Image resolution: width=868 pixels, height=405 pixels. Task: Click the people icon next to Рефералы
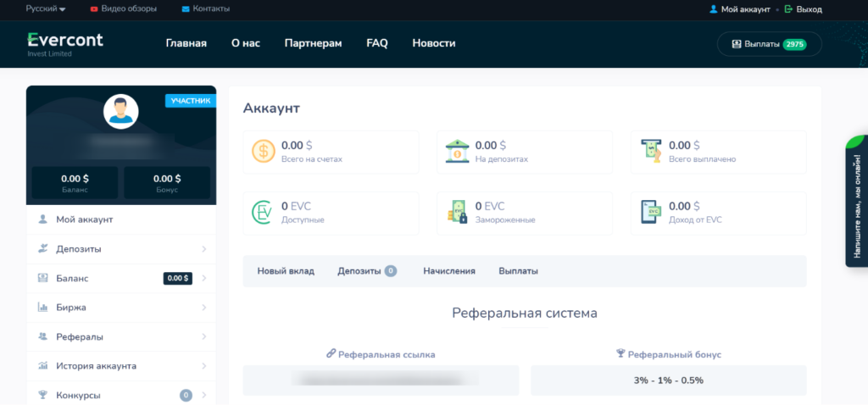point(42,336)
